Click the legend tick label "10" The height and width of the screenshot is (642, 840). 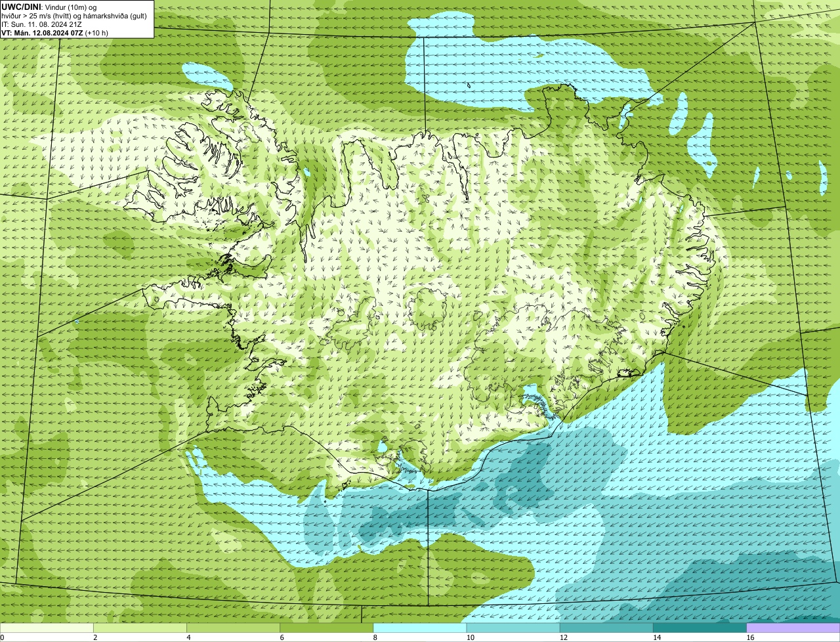click(470, 637)
